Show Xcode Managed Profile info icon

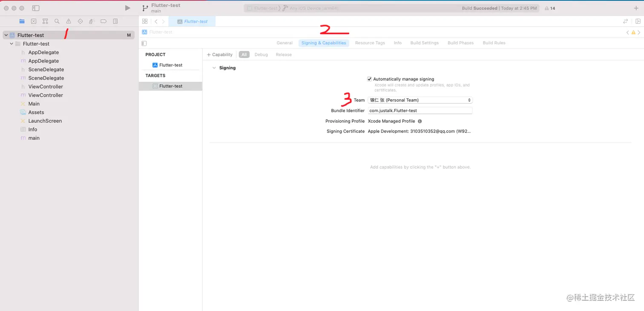420,121
